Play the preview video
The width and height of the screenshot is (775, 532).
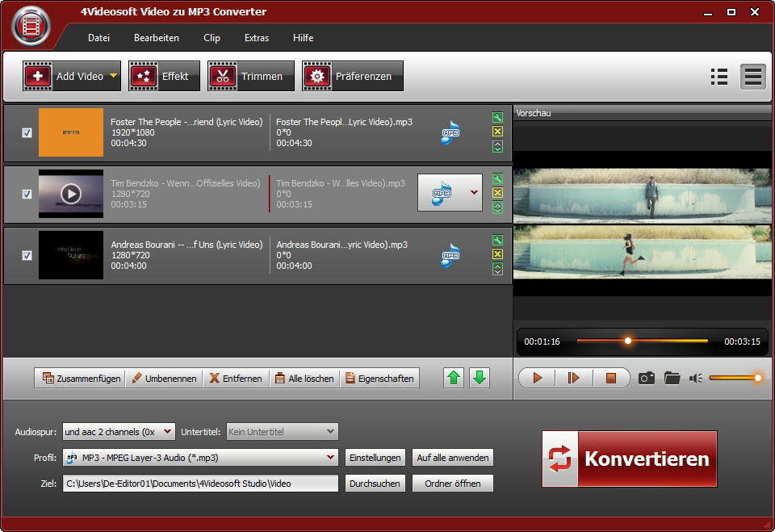538,379
